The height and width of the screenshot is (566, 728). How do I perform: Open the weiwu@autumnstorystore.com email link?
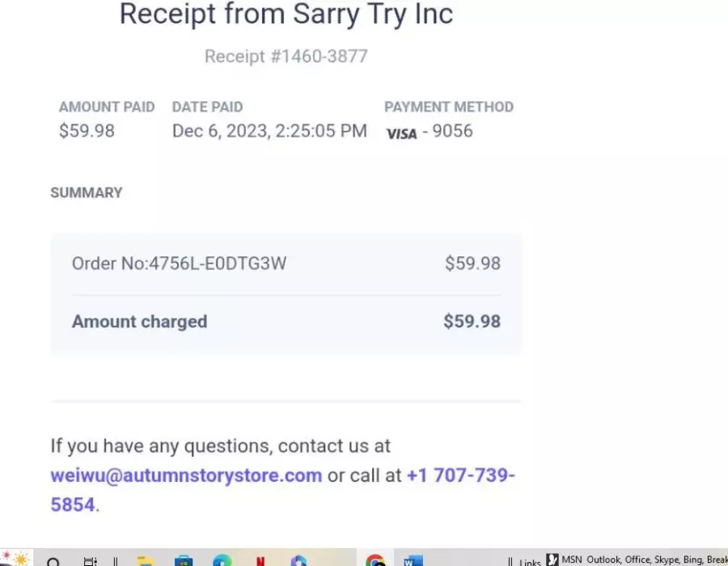[x=186, y=475]
